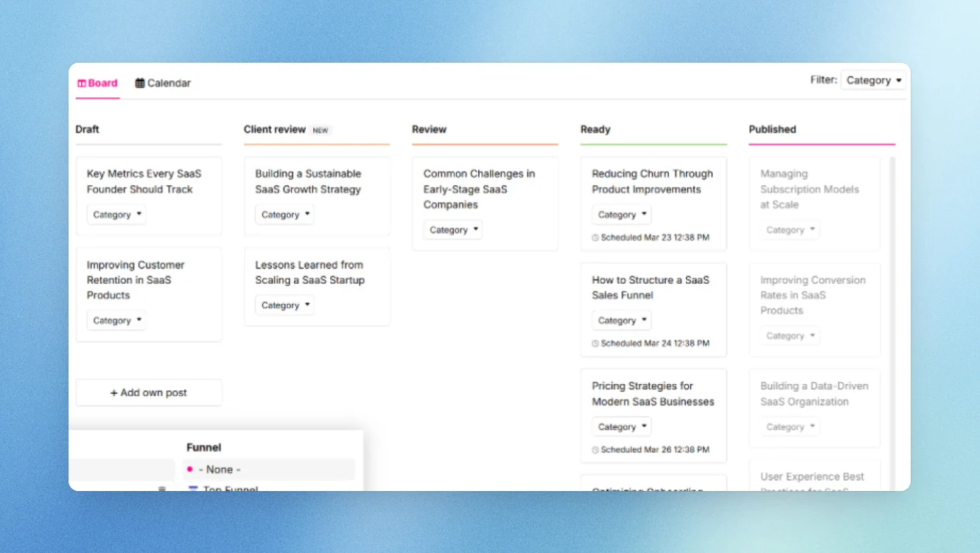Click the clock icon beside Scheduled Mar 26
This screenshot has width=980, height=553.
pos(595,450)
